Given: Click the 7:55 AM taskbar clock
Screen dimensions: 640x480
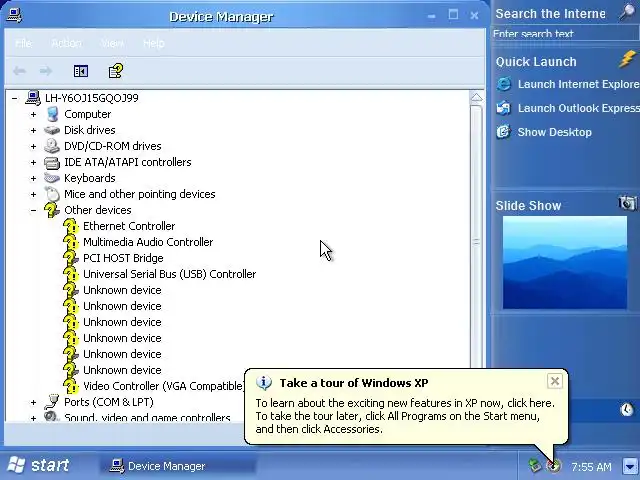Looking at the screenshot, I should tap(591, 466).
